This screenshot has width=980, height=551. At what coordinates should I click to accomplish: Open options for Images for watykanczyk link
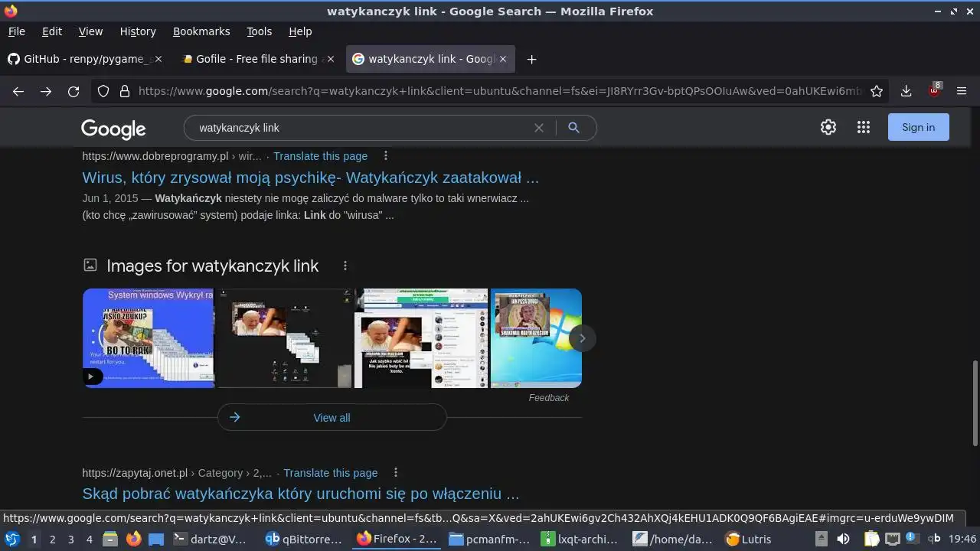tap(345, 266)
